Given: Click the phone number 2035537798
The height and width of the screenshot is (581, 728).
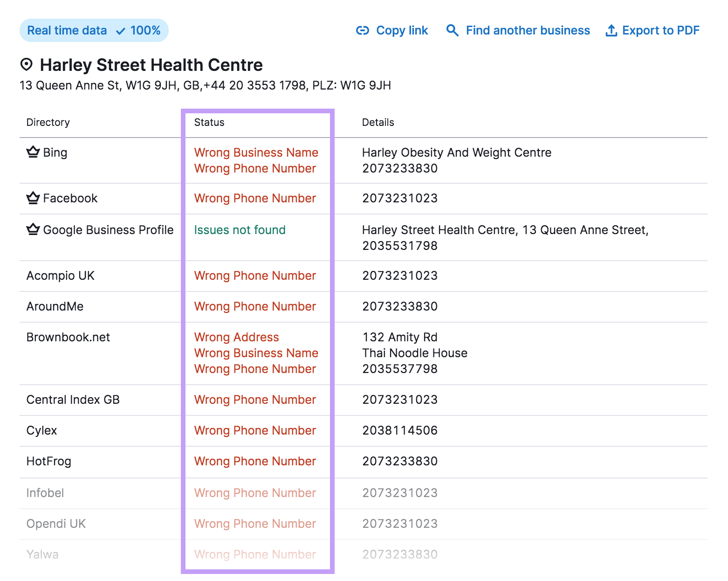Looking at the screenshot, I should click(400, 369).
